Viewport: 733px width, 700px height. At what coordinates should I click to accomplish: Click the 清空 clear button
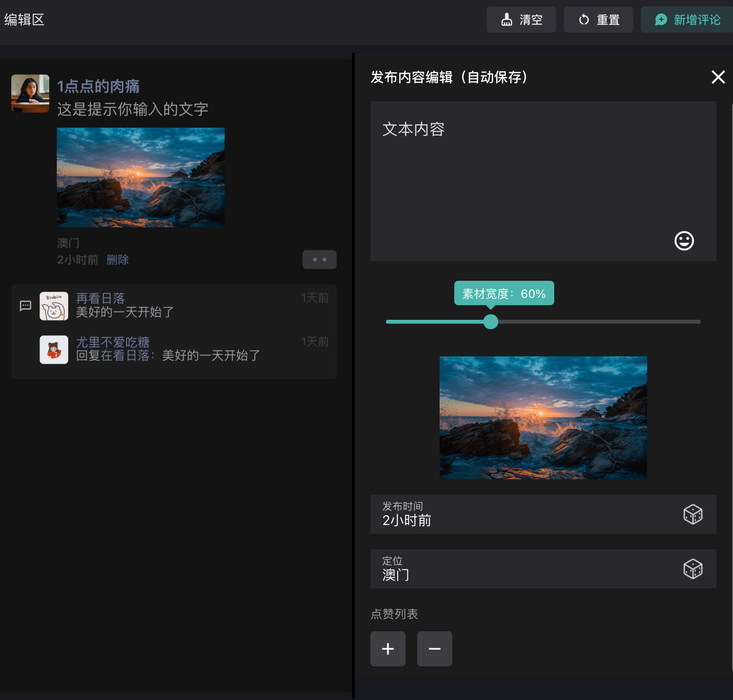pyautogui.click(x=521, y=19)
